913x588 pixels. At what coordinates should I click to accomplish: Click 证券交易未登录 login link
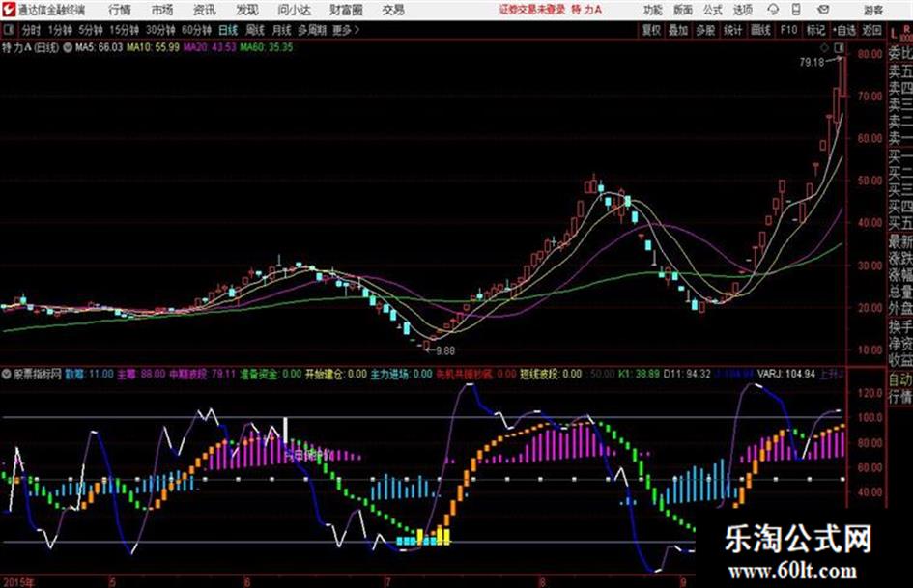tap(532, 10)
